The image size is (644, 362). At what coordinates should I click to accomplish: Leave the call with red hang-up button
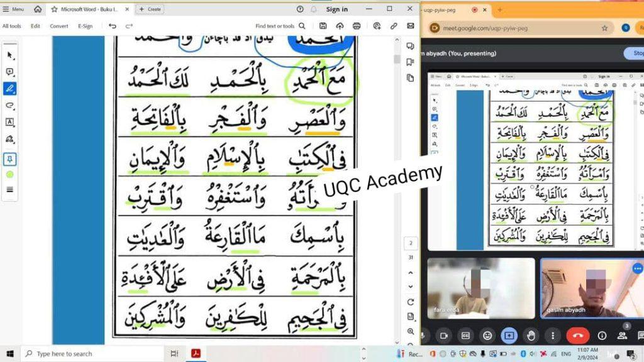[577, 336]
